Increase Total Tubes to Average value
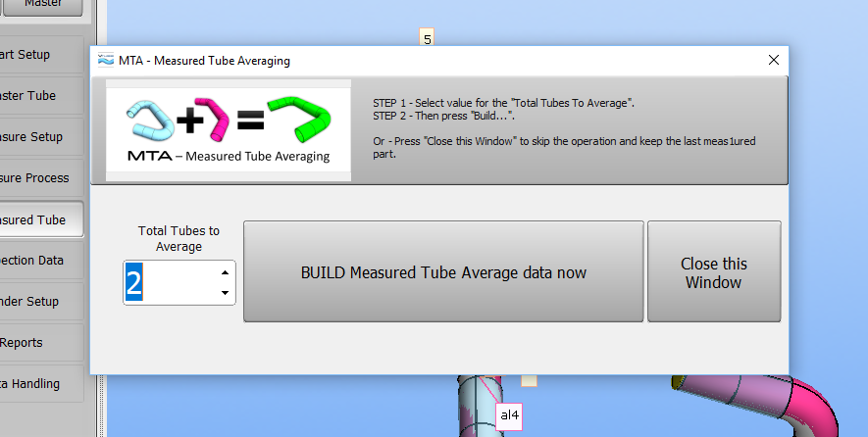This screenshot has height=437, width=868. pos(225,272)
